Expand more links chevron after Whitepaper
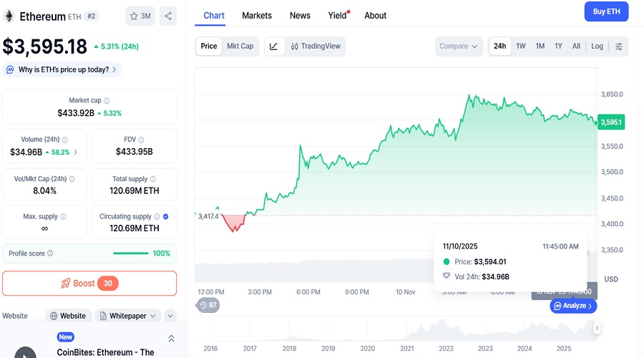The width and height of the screenshot is (644, 358). (x=170, y=316)
